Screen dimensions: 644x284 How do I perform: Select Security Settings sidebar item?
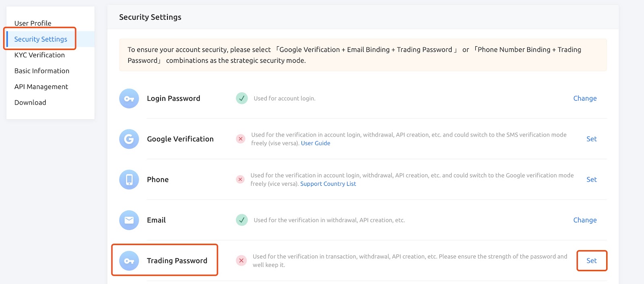[x=41, y=39]
